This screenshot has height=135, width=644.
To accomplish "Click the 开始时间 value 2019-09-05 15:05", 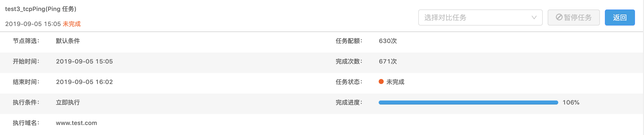I will tap(84, 61).
